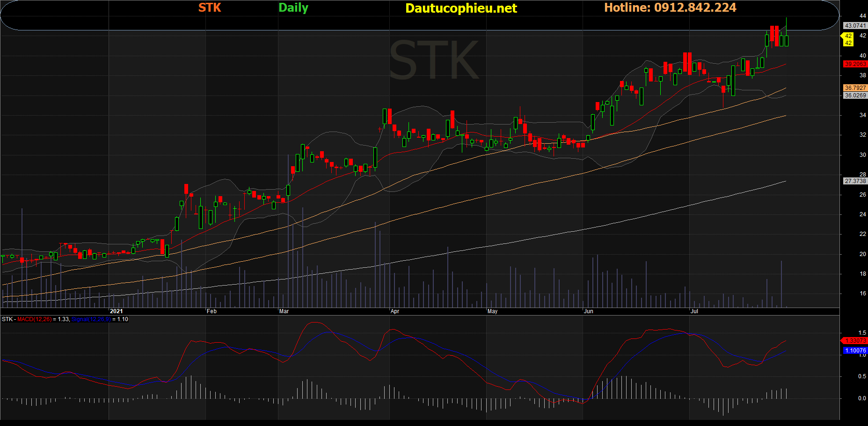Click the red 39.2063 moving average tag
This screenshot has height=426, width=868.
[855, 64]
